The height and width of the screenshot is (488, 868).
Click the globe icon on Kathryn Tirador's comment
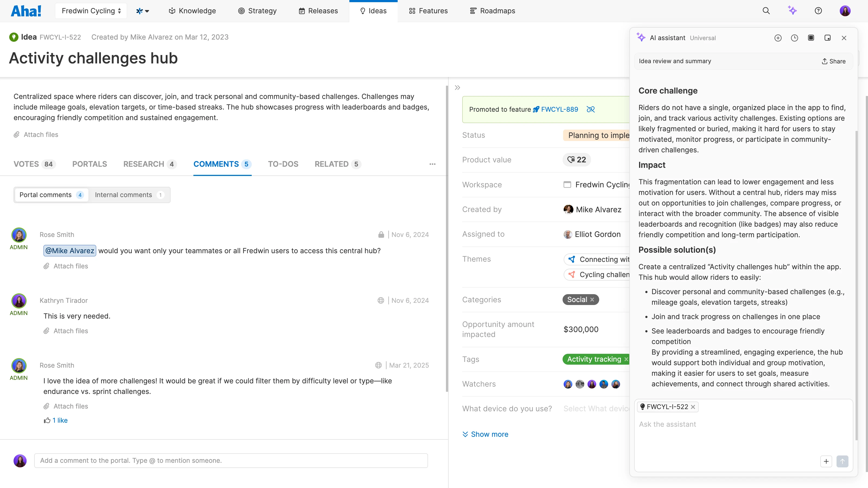381,300
